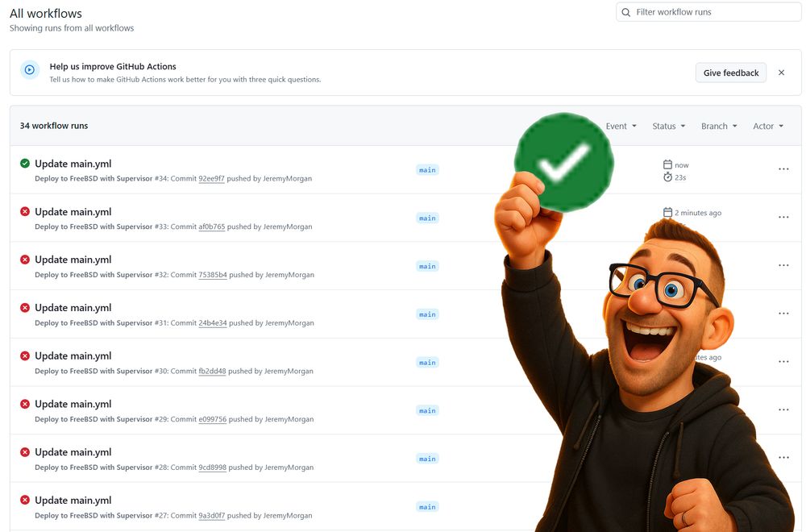Click the main branch label on run #33

[x=427, y=218]
